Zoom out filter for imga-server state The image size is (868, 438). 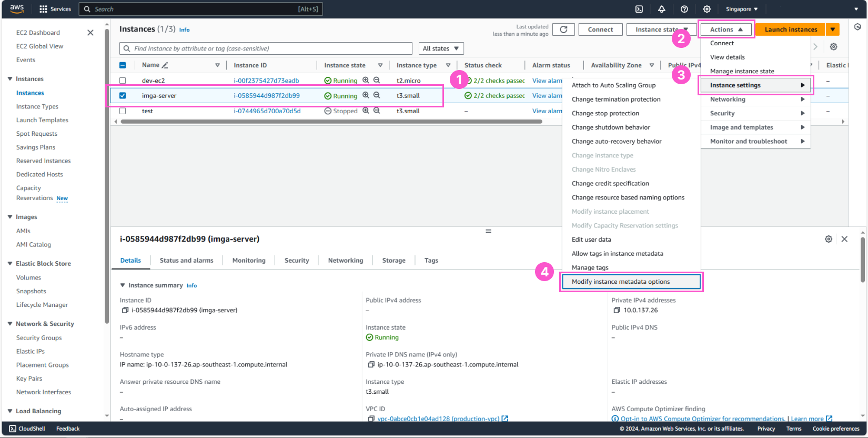click(x=377, y=95)
